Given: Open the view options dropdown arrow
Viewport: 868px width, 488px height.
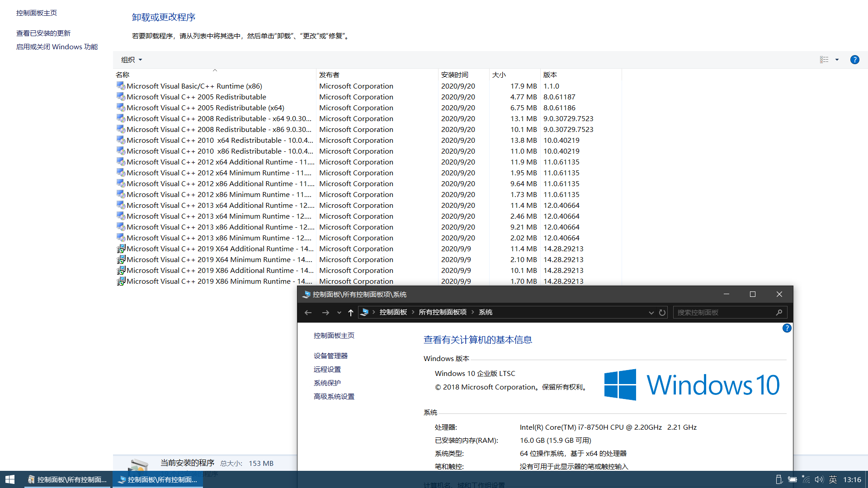Looking at the screenshot, I should (837, 60).
